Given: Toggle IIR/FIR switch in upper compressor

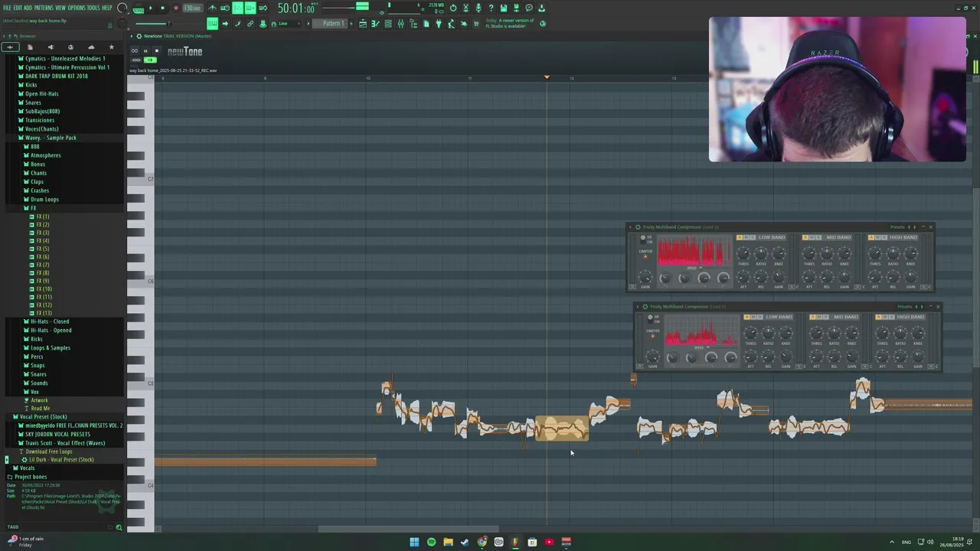Looking at the screenshot, I should point(643,240).
